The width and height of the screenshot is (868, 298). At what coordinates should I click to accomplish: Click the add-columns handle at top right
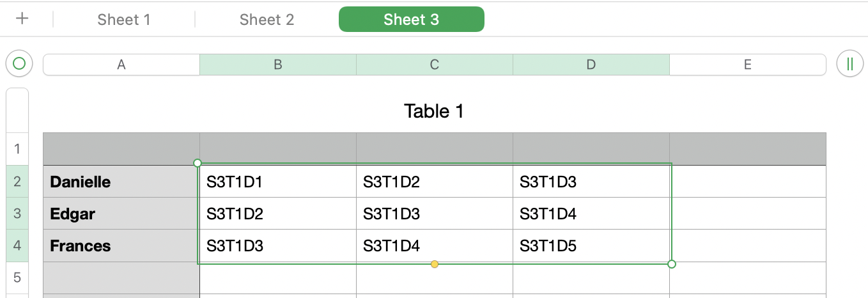(849, 64)
